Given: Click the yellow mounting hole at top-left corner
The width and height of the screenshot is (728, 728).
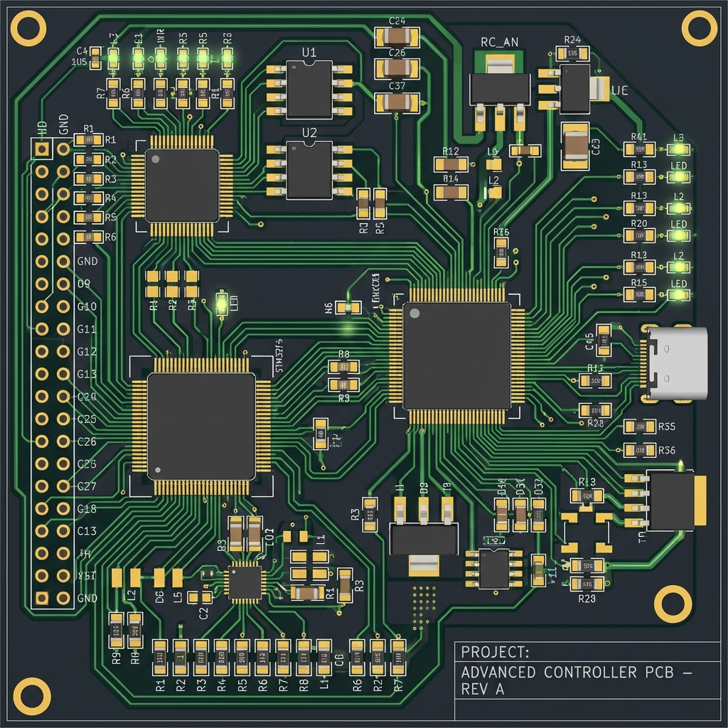Looking at the screenshot, I should point(28,28).
